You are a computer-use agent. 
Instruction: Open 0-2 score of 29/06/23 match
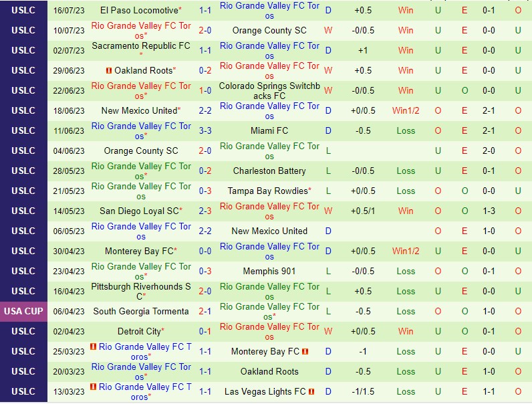pos(205,71)
